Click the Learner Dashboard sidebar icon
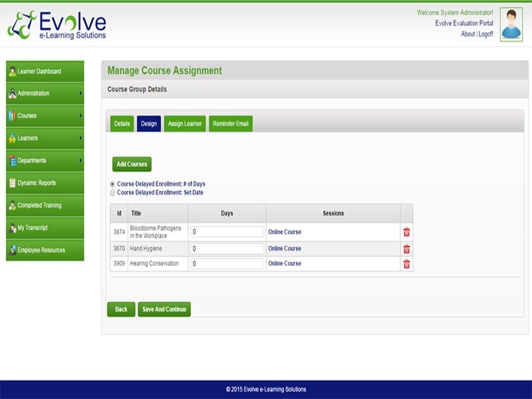The height and width of the screenshot is (399, 532). tap(13, 70)
